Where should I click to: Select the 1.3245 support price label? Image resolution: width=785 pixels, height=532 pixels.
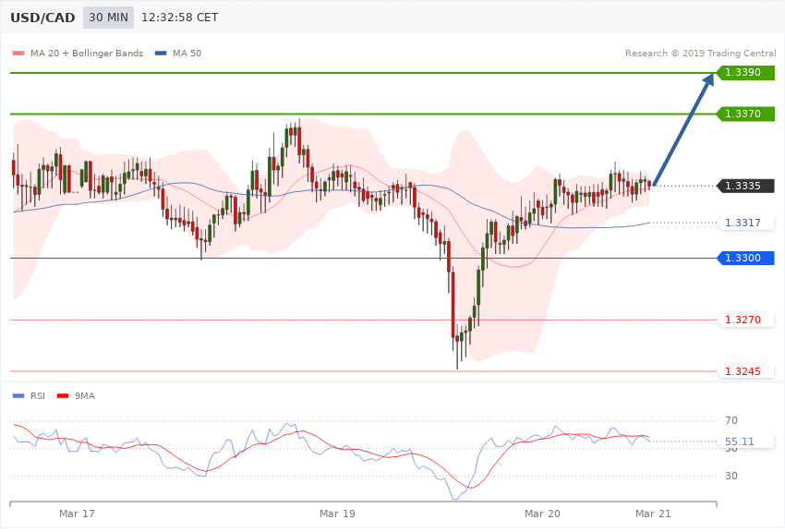coord(746,371)
